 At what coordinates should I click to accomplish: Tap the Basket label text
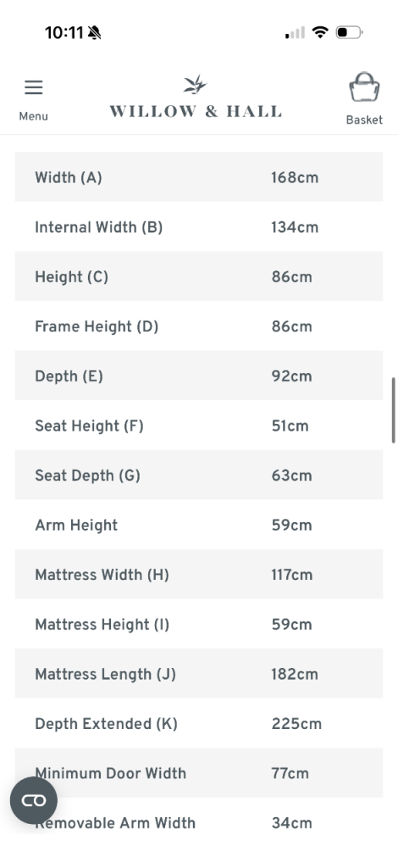(364, 120)
